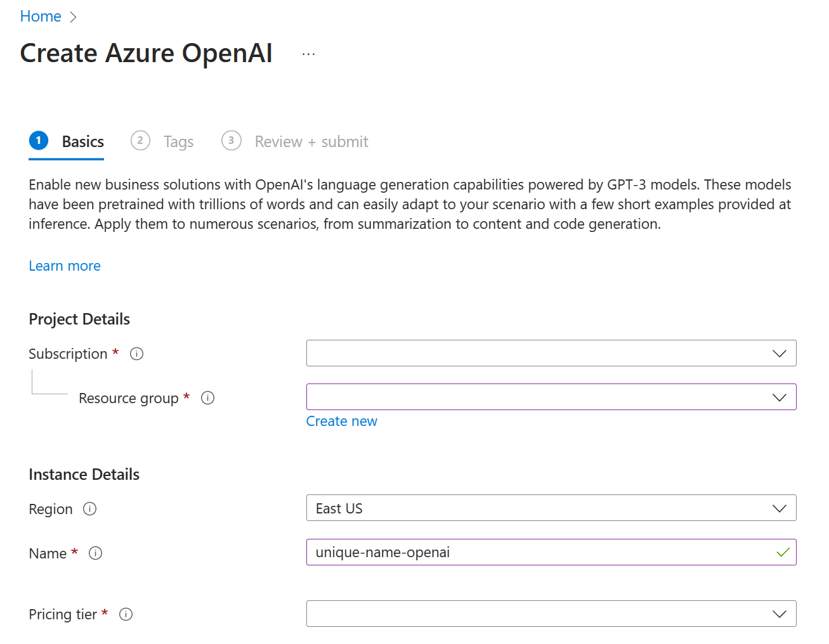
Task: Expand the Resource group dropdown
Action: (x=551, y=397)
